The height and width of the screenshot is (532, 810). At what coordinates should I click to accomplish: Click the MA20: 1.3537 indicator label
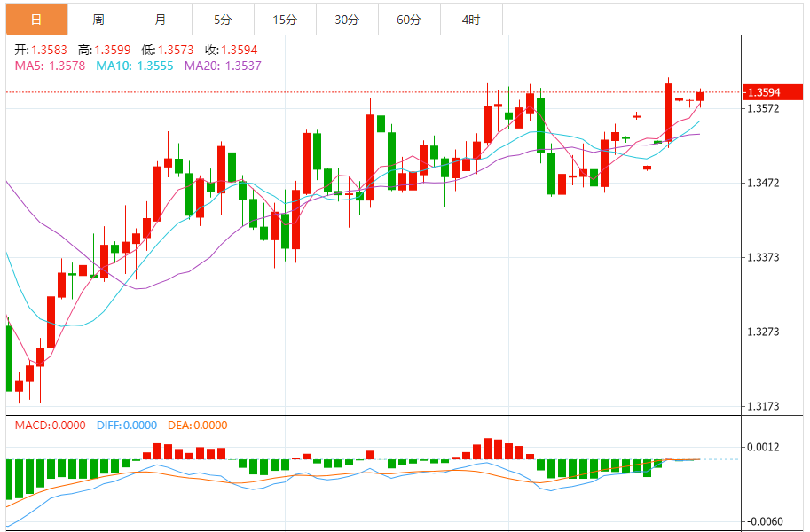click(223, 66)
